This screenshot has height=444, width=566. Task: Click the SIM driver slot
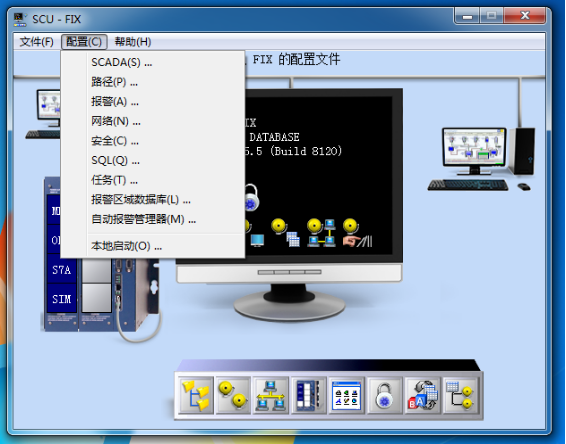(61, 299)
